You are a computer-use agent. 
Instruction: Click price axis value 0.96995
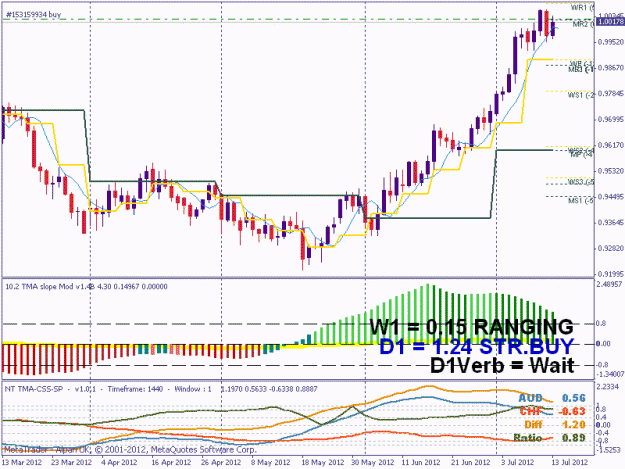pyautogui.click(x=611, y=119)
